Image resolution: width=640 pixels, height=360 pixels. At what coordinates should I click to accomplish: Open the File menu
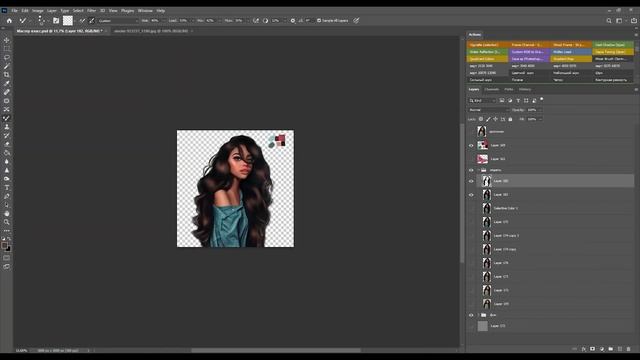pyautogui.click(x=14, y=11)
